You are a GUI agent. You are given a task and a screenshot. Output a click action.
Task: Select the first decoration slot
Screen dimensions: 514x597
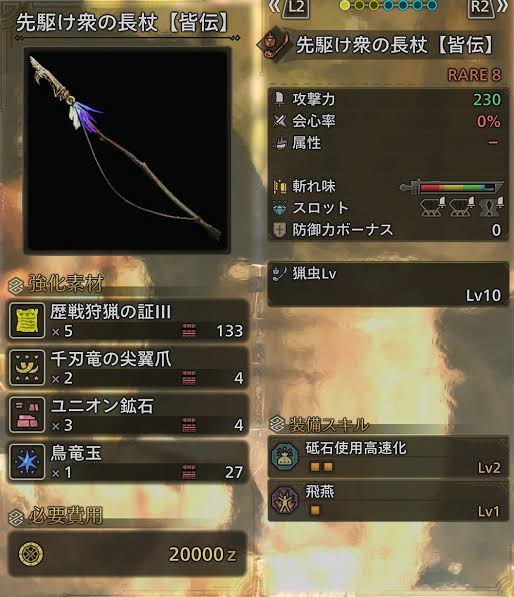pyautogui.click(x=432, y=208)
